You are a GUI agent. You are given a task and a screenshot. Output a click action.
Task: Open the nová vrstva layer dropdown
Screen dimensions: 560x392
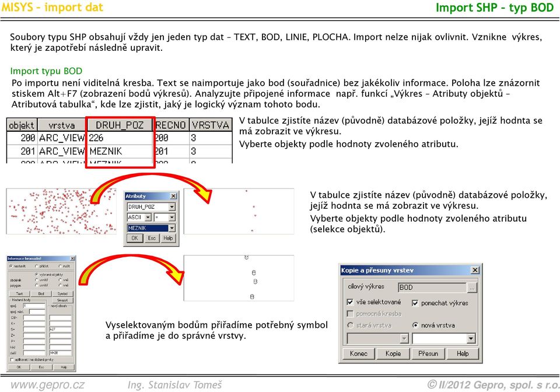click(x=471, y=338)
